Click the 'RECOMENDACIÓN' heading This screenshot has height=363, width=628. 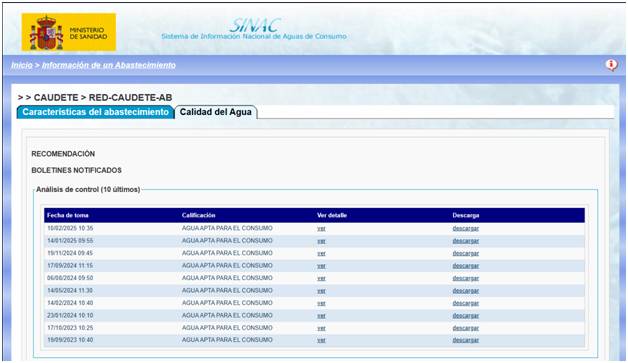(63, 154)
